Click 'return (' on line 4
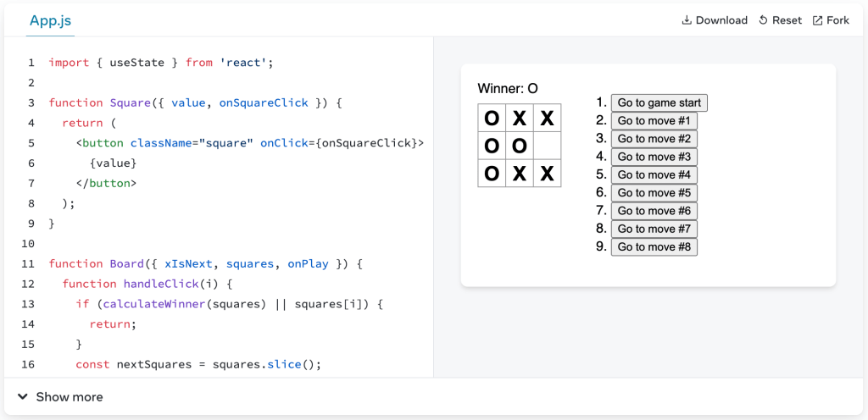The width and height of the screenshot is (868, 420). [90, 123]
